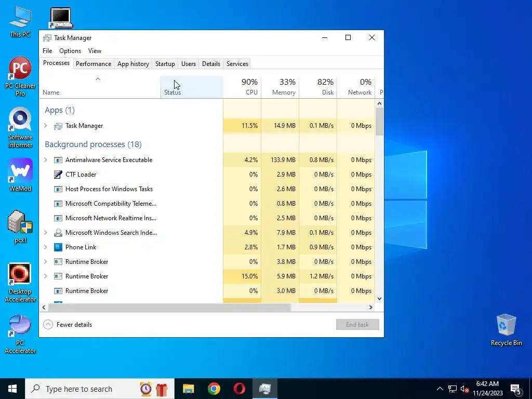
Task: Click the vertical scrollbar up arrow
Action: tap(379, 103)
